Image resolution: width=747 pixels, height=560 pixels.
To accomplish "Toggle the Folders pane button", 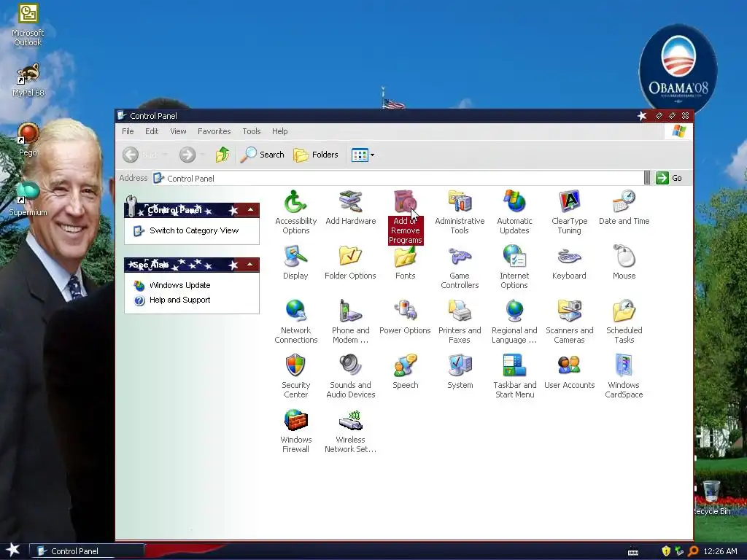I will (x=316, y=155).
